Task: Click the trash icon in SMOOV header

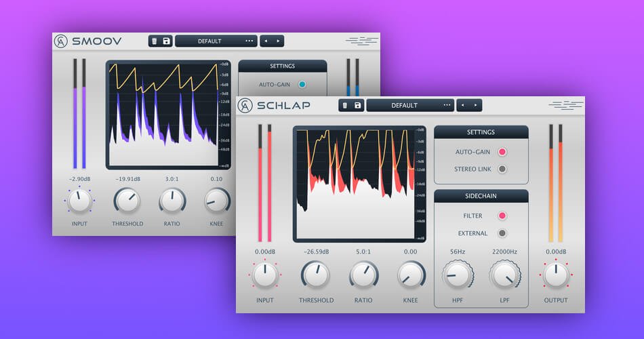Action: tap(154, 41)
